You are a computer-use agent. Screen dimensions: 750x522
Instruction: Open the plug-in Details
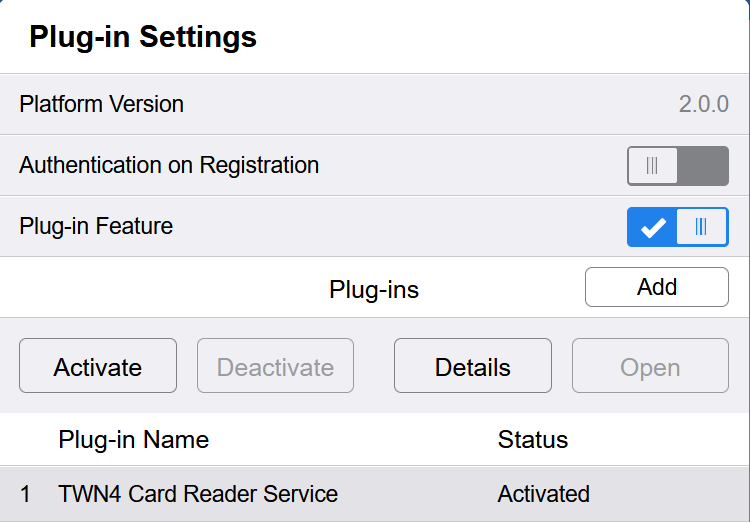472,367
